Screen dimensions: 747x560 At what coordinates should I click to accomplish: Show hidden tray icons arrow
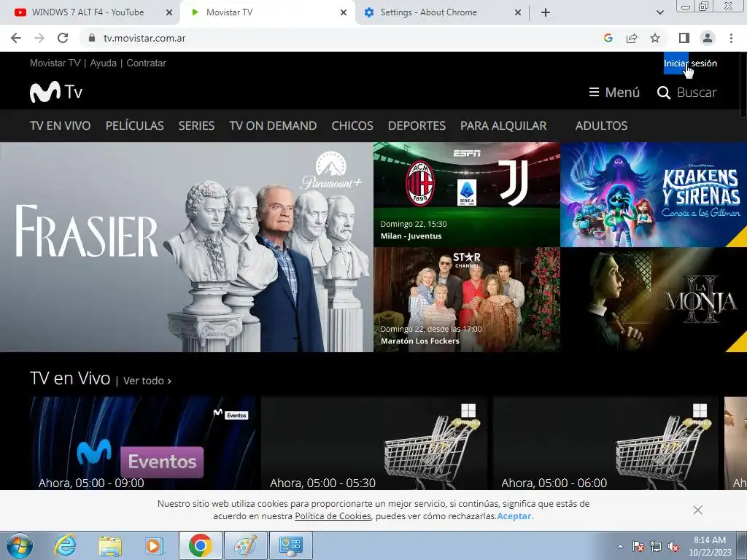[x=620, y=546]
